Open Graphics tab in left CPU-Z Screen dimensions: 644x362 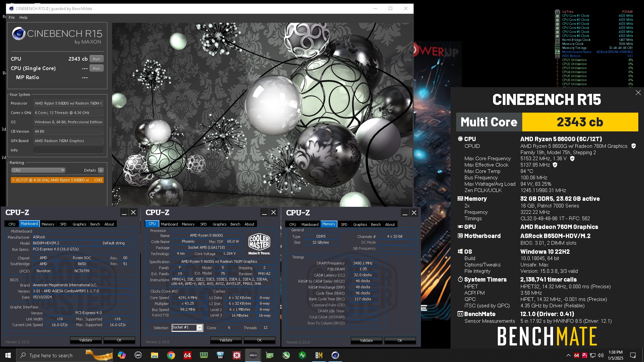(x=79, y=224)
